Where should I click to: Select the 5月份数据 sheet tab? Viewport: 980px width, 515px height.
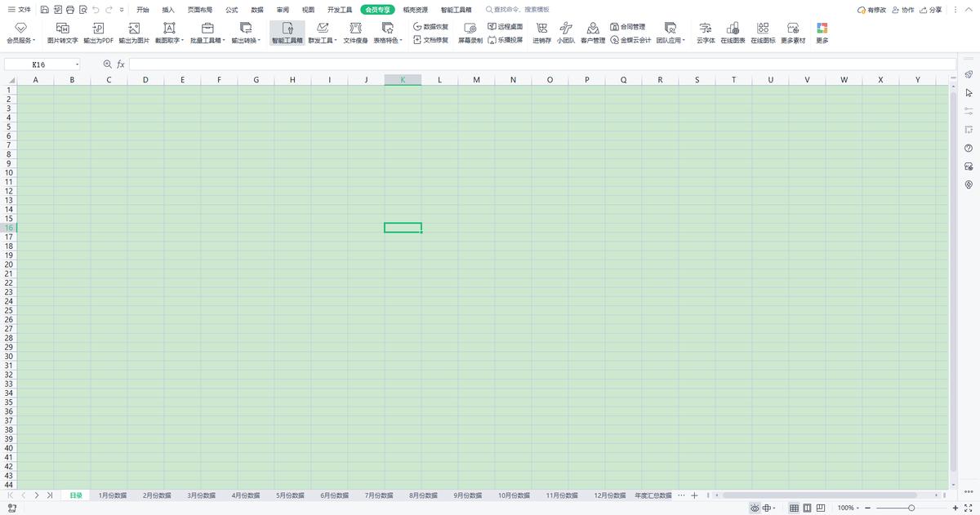(x=289, y=495)
